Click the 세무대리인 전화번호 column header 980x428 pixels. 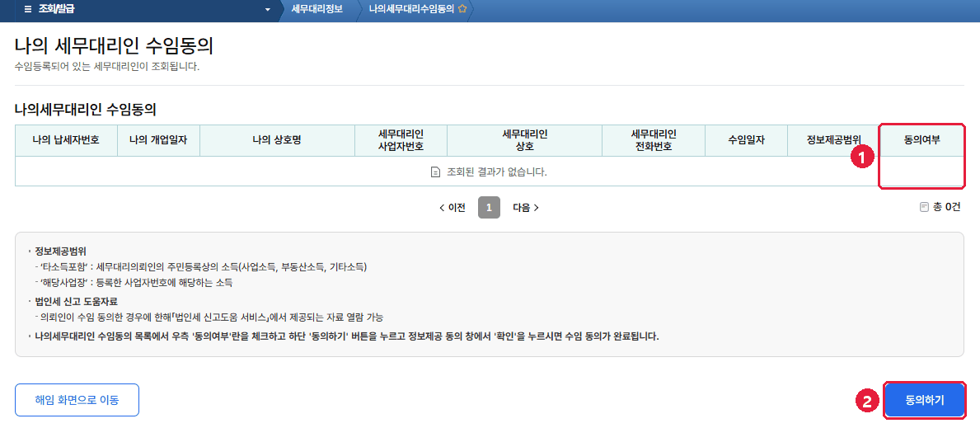[x=654, y=141]
